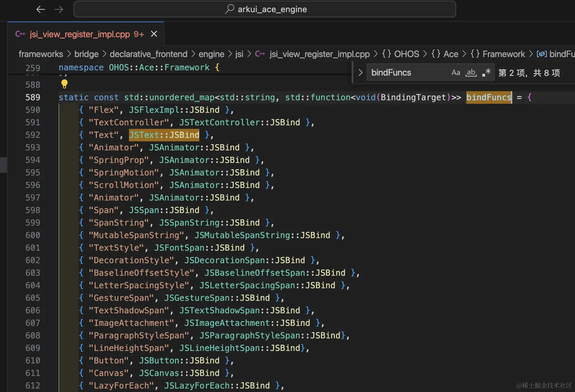Image resolution: width=575 pixels, height=392 pixels.
Task: Click JSParagraphStyleSpan::JSBind on line 608
Action: [x=270, y=335]
